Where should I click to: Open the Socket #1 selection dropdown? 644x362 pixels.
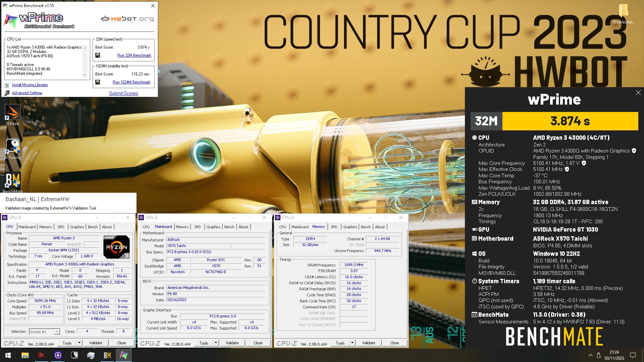point(57,332)
